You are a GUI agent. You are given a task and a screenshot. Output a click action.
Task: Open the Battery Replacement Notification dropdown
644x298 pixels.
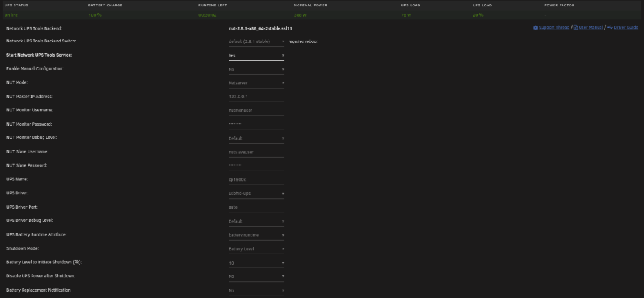click(256, 290)
